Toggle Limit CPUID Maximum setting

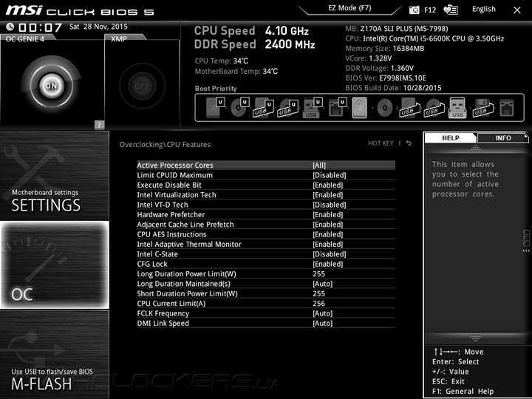click(266, 175)
